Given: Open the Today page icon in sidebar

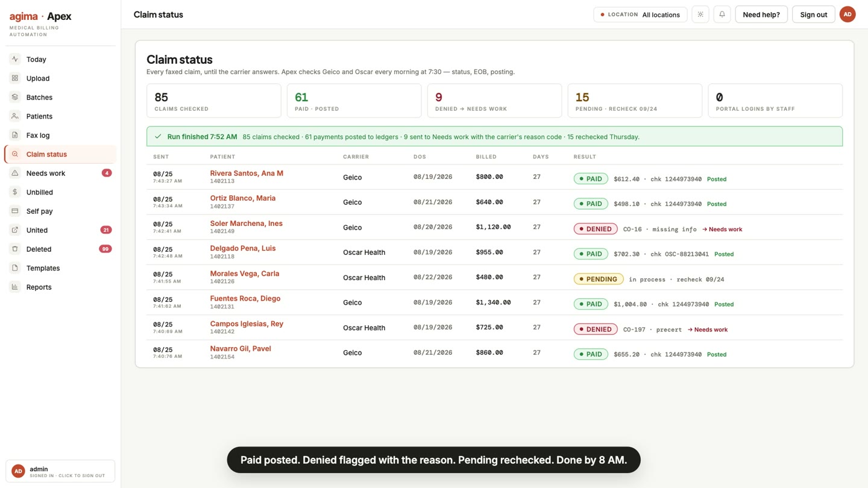Looking at the screenshot, I should pyautogui.click(x=15, y=59).
